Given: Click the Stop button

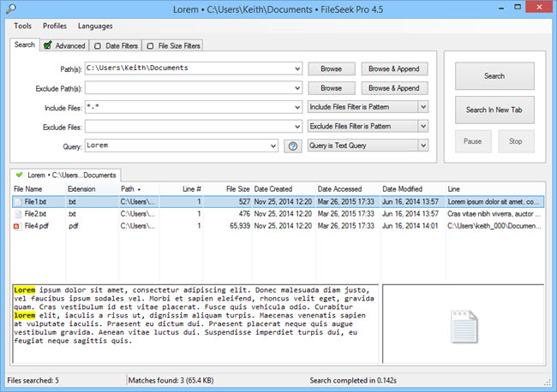Looking at the screenshot, I should 516,141.
